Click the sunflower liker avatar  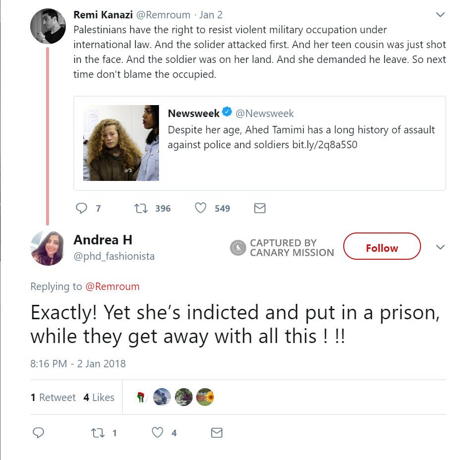pyautogui.click(x=205, y=397)
